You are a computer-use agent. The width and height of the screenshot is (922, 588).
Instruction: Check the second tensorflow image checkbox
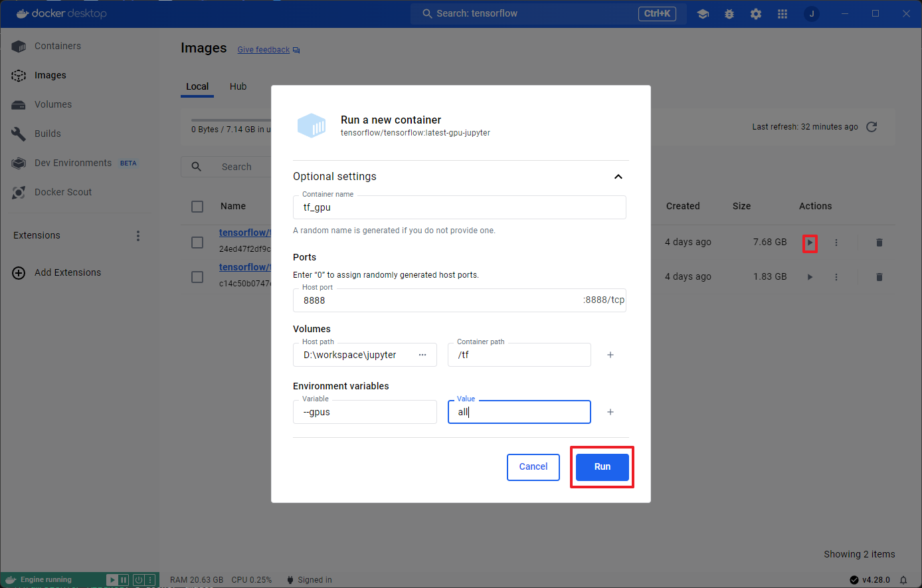pos(197,277)
